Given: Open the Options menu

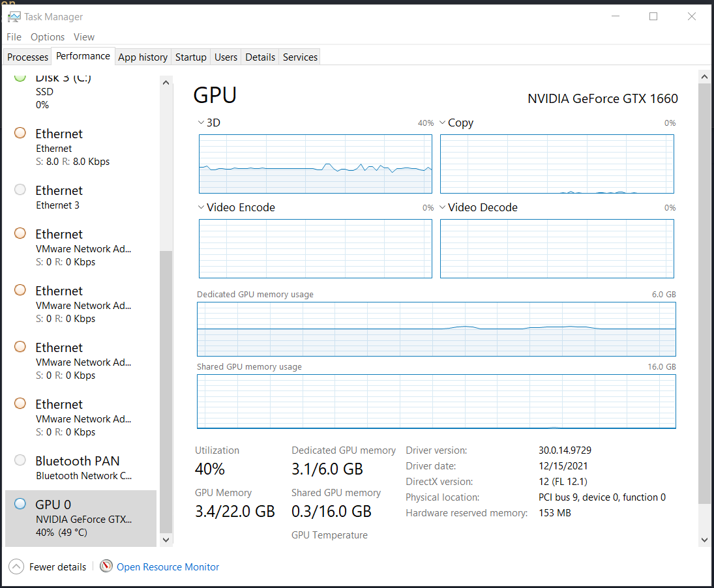Looking at the screenshot, I should [48, 37].
